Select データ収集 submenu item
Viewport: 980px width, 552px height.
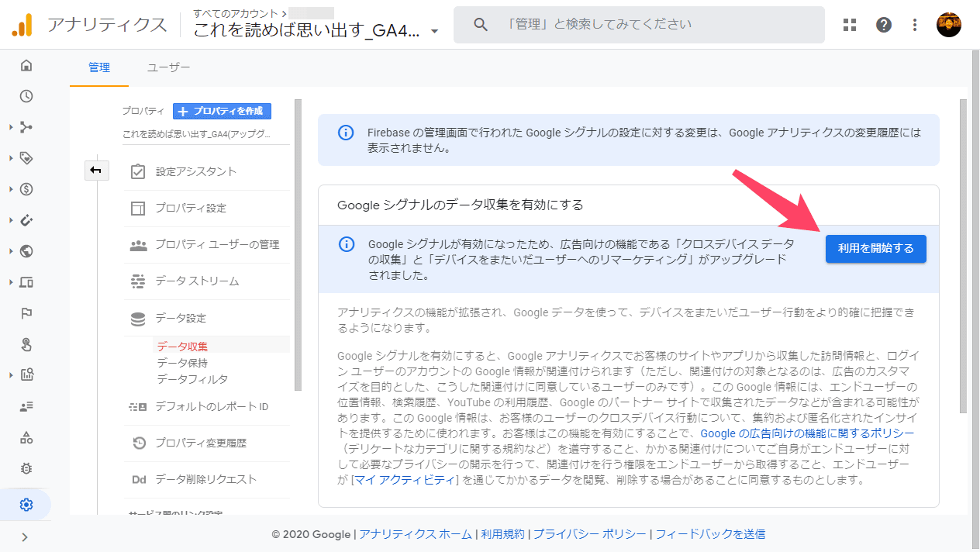pos(182,346)
